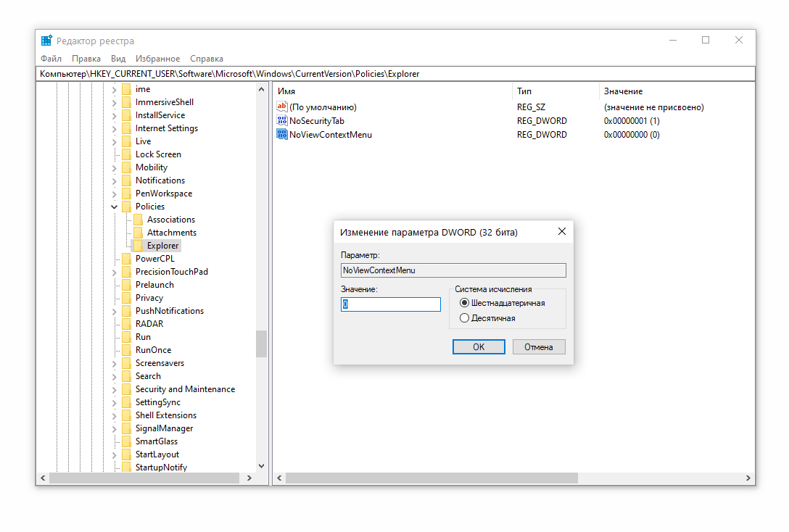Click the Associations folder icon
The width and height of the screenshot is (789, 532).
click(x=138, y=219)
